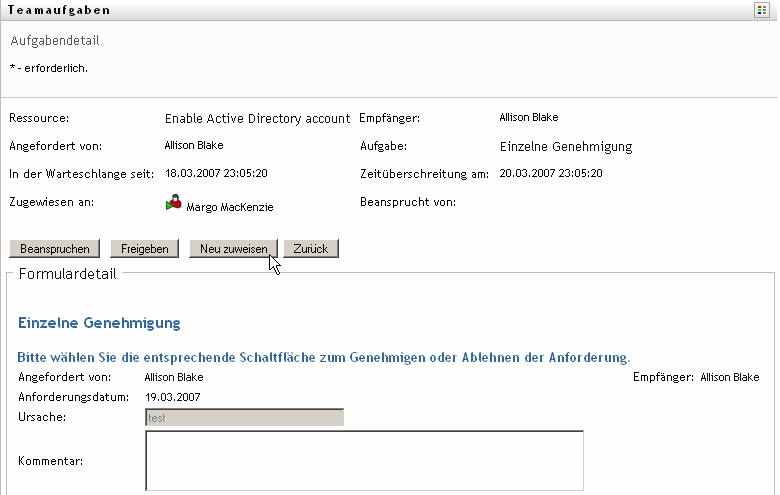Click the disabled Ursache field containing test
This screenshot has width=780, height=495.
(x=244, y=417)
